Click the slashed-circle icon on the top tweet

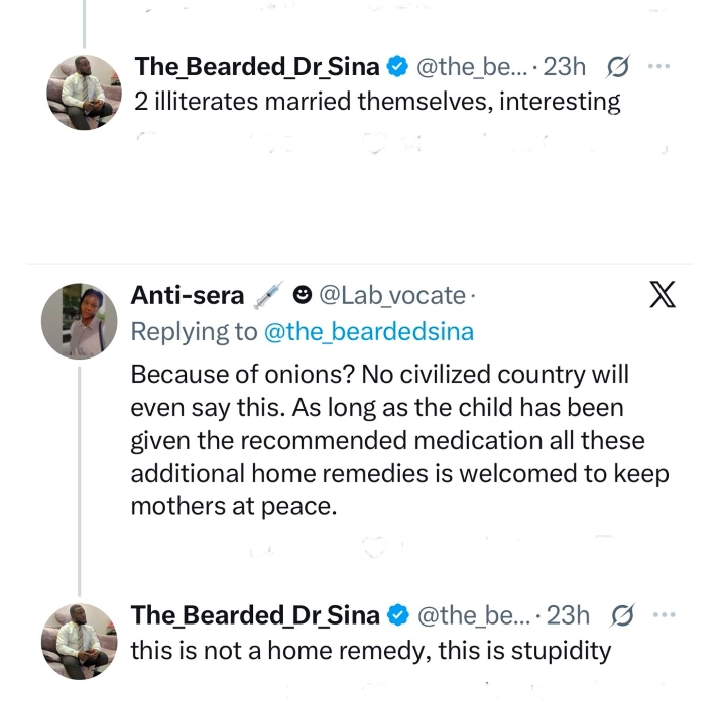[x=617, y=67]
